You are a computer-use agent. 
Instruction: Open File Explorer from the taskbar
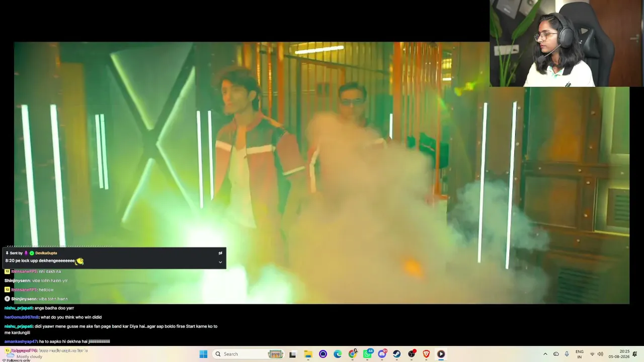308,354
